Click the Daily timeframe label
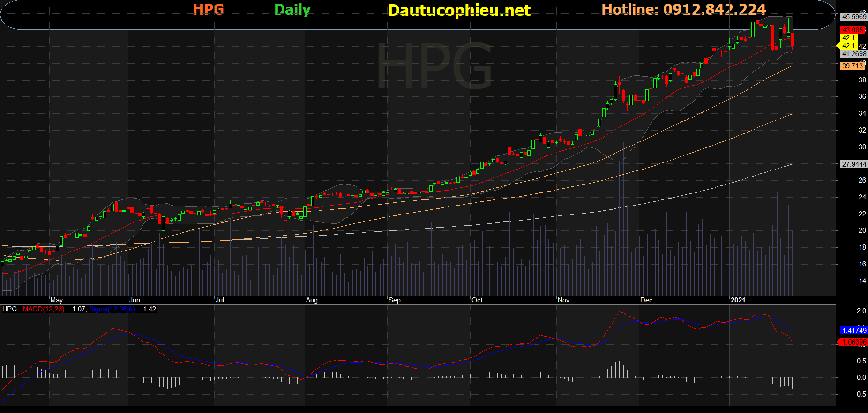The height and width of the screenshot is (413, 868). (292, 10)
